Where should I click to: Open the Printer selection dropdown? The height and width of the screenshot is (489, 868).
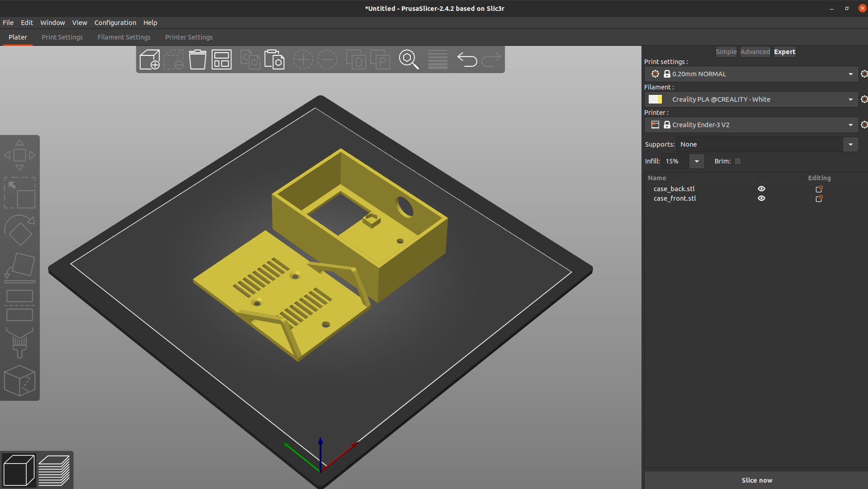[x=849, y=124]
